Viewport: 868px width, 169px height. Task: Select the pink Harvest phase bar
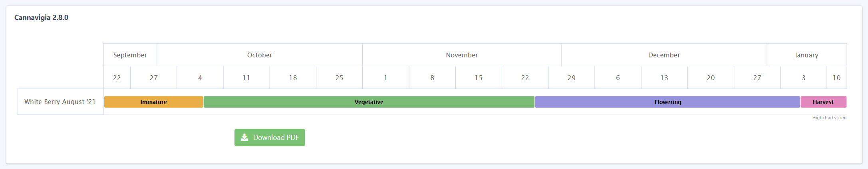tap(823, 102)
